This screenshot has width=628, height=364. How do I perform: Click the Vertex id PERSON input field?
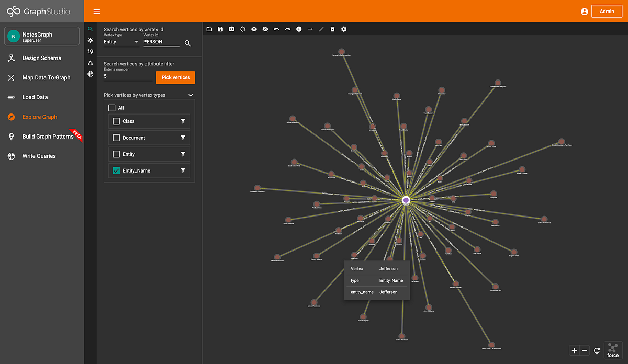click(161, 42)
